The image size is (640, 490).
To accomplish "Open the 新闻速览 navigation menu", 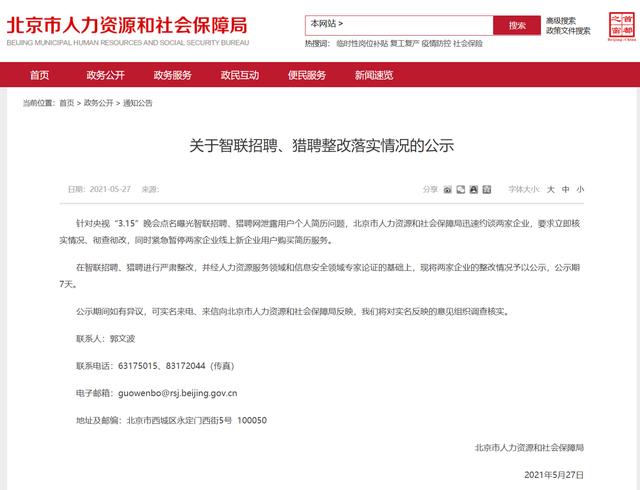I will 373,75.
